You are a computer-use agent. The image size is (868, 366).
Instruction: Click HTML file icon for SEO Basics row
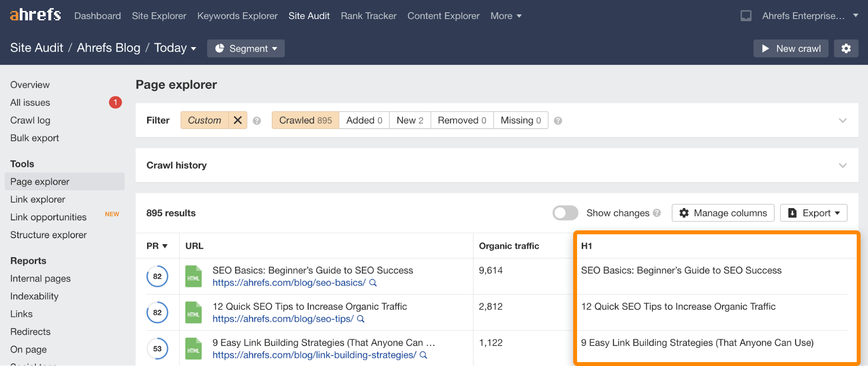pos(194,276)
